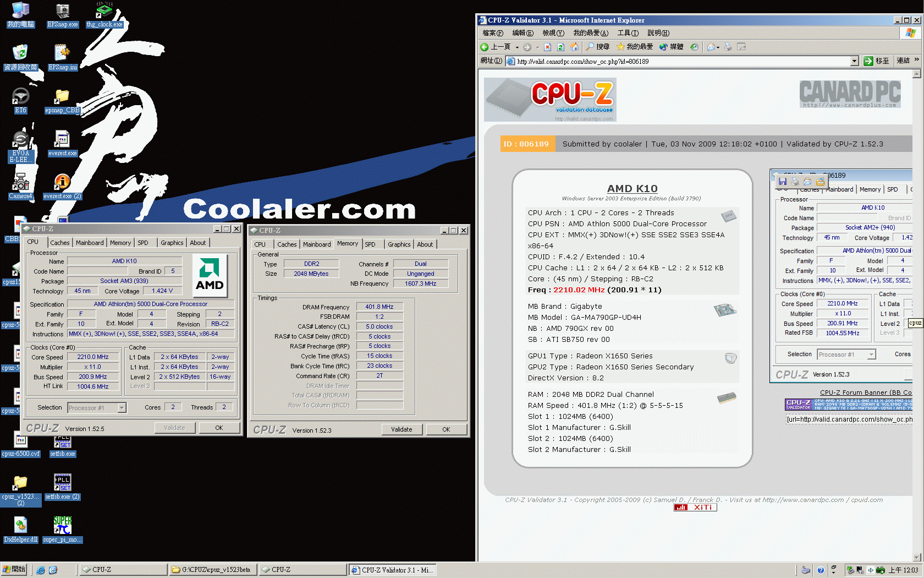This screenshot has height=578, width=924.
Task: Expand the Forward button history dropdown arrow
Action: click(x=537, y=47)
